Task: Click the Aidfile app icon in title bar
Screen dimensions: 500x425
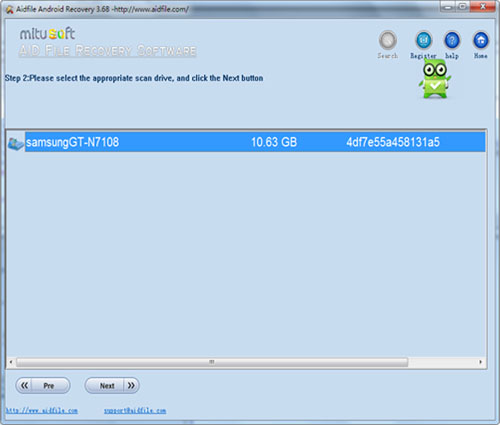Action: tap(10, 10)
